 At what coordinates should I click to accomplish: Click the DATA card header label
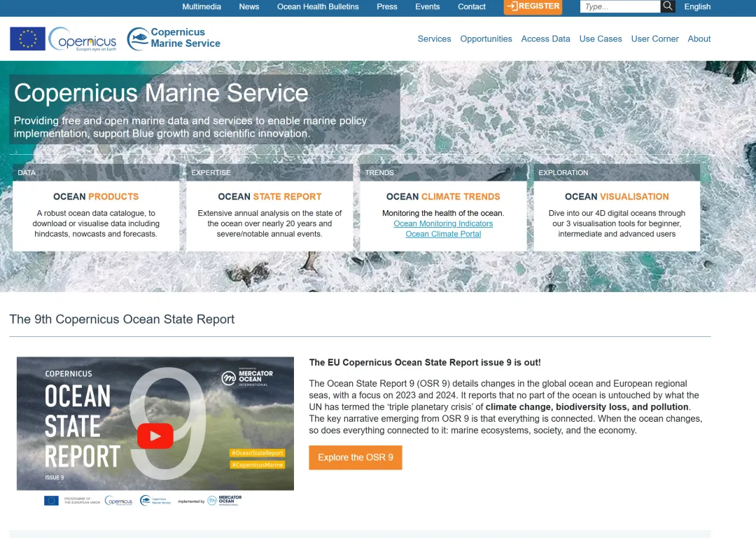pyautogui.click(x=27, y=173)
